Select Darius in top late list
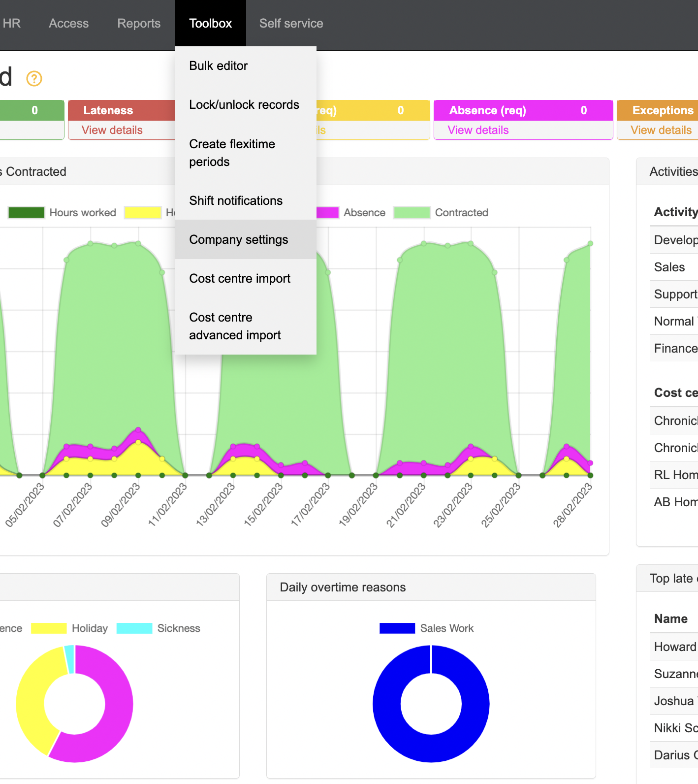 click(674, 755)
